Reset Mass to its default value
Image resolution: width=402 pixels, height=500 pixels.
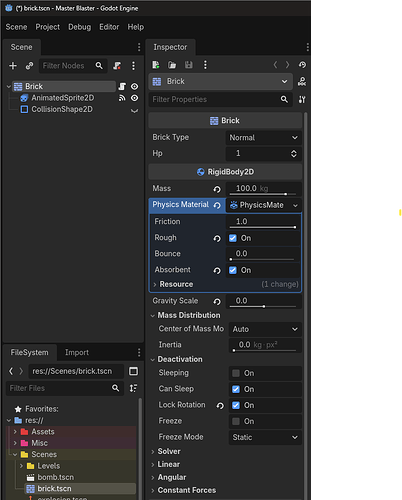(x=217, y=189)
